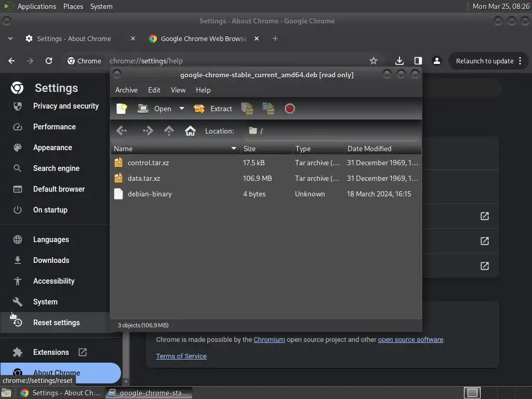The image size is (532, 399).
Task: Open the View menu in the archive manager
Action: (178, 90)
